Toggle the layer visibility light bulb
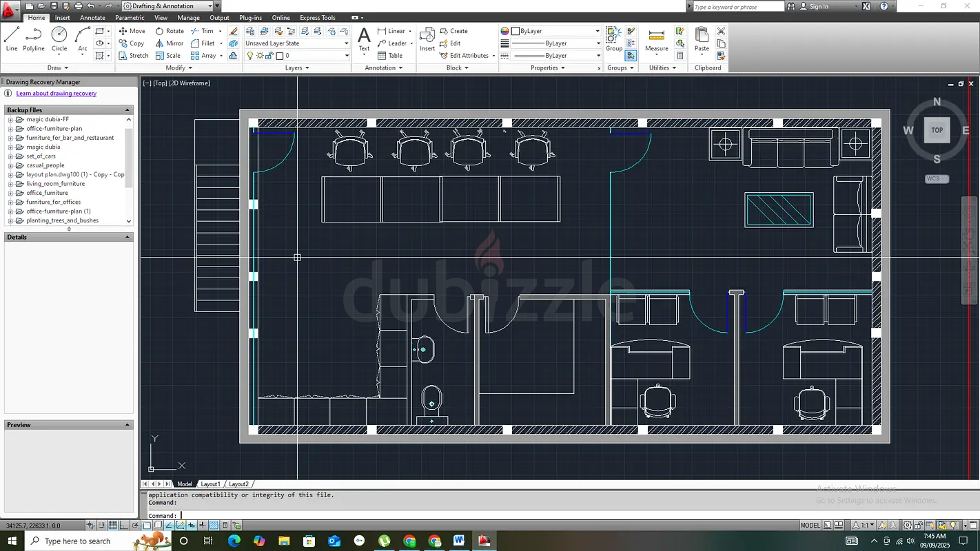980x551 pixels. 251,56
